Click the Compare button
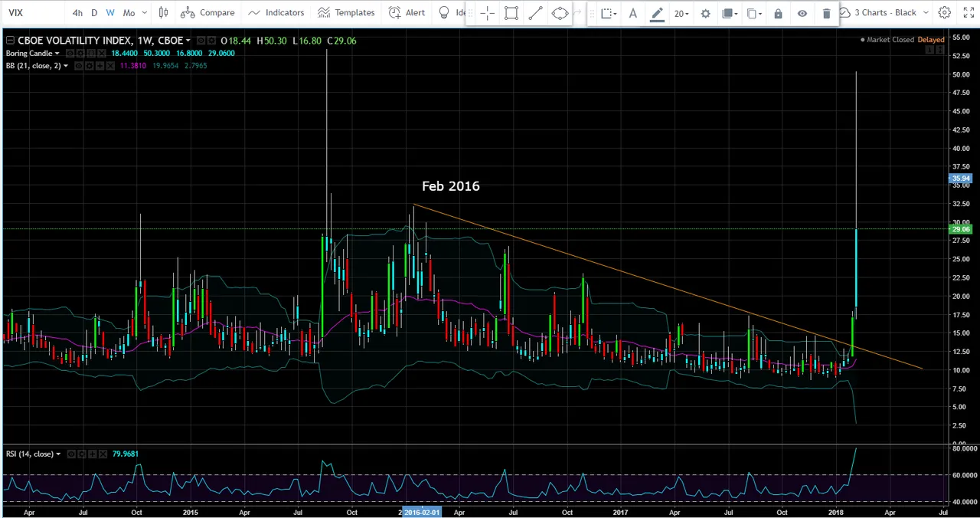 pos(208,13)
